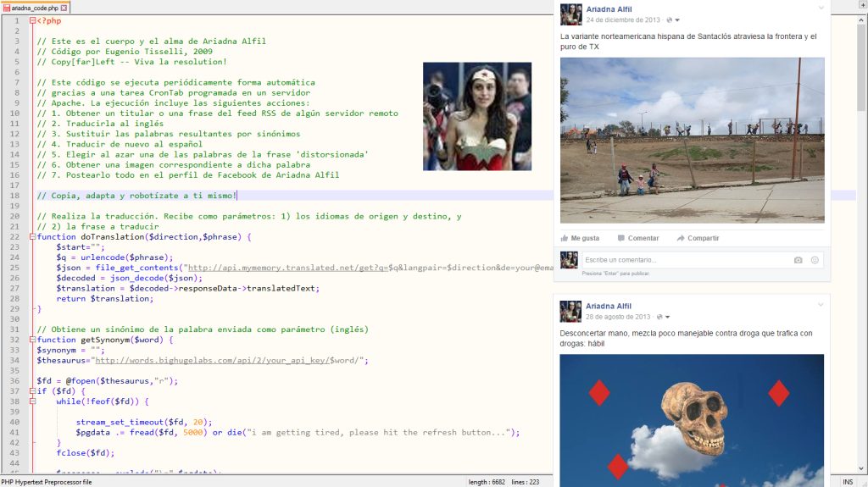Open the 28 de agosto de 2013 timestamp
The height and width of the screenshot is (487, 868).
click(618, 317)
